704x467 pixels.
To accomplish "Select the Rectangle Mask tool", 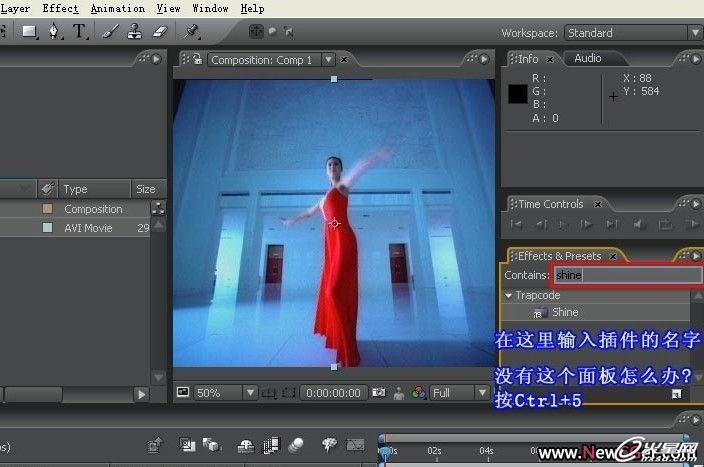I will 29,32.
